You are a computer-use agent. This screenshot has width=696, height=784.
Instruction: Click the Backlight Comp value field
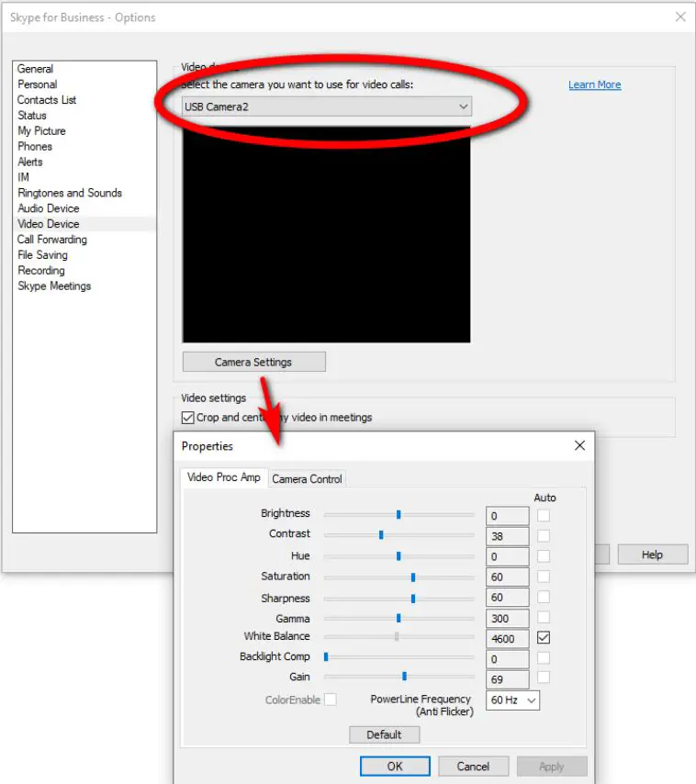[x=507, y=659]
